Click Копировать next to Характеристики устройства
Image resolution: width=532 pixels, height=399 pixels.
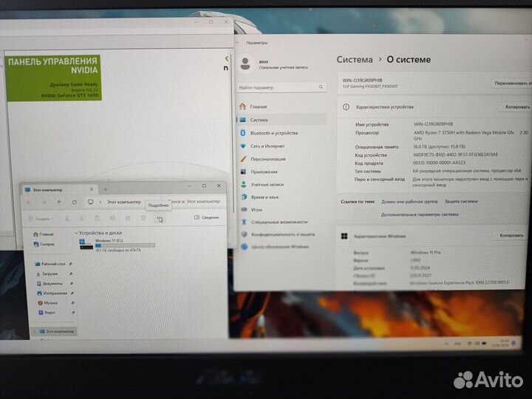pyautogui.click(x=517, y=107)
